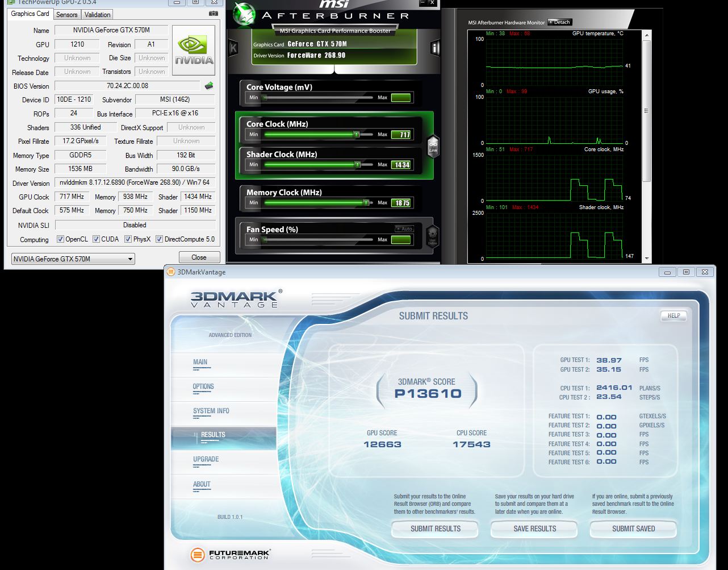The width and height of the screenshot is (728, 570).
Task: Click the Core Clock value field 717
Action: click(x=401, y=135)
